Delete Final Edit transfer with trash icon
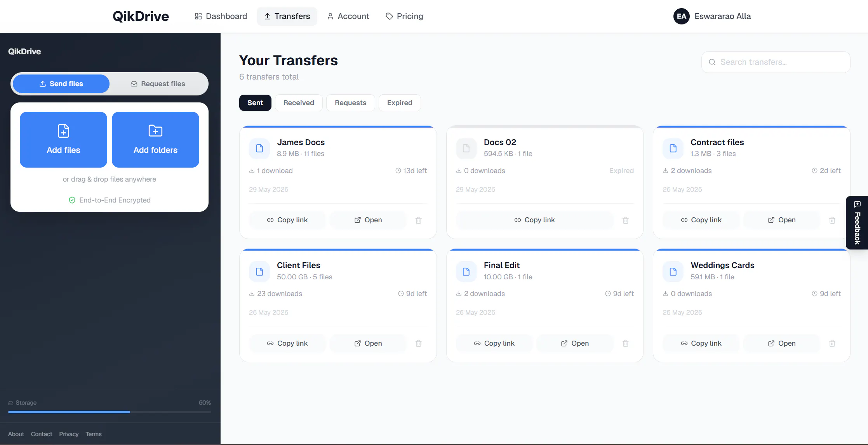The image size is (868, 445). [x=625, y=343]
